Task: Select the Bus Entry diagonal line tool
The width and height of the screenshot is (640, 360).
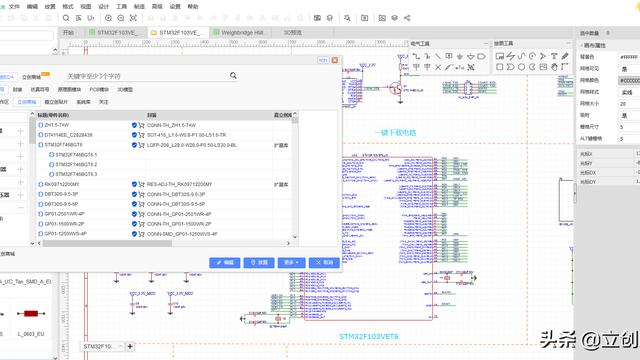Action: coord(438,56)
